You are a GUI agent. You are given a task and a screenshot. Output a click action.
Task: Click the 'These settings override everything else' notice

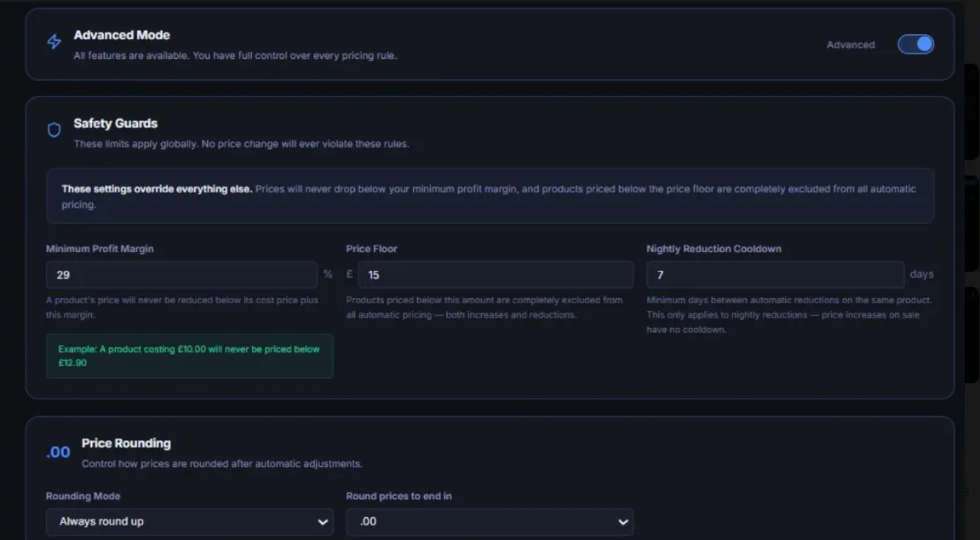coord(490,196)
